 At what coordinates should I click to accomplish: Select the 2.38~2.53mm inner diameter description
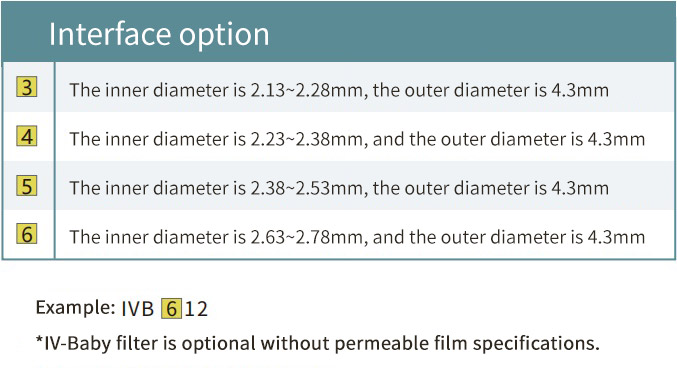pyautogui.click(x=339, y=188)
